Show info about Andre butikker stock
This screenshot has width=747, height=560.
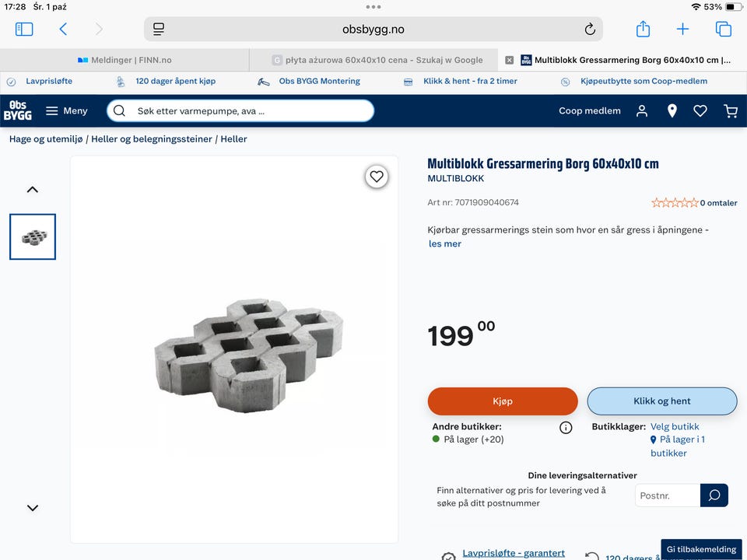[x=566, y=428]
